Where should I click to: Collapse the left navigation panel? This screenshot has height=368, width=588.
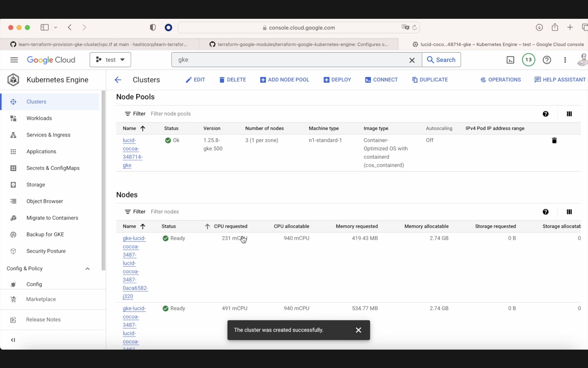13,340
